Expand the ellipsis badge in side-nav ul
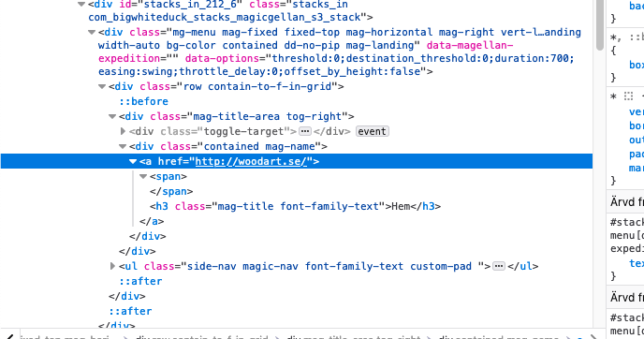The width and height of the screenshot is (644, 339). [499, 266]
